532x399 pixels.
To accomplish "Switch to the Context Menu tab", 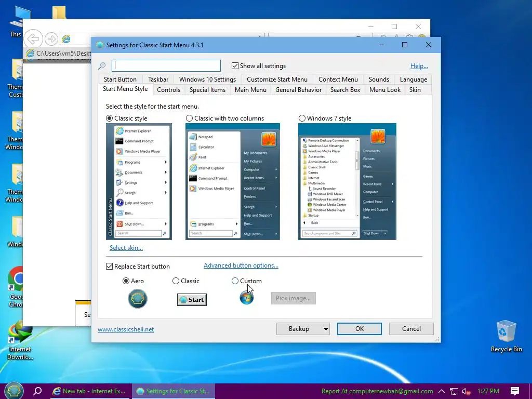I will click(338, 79).
